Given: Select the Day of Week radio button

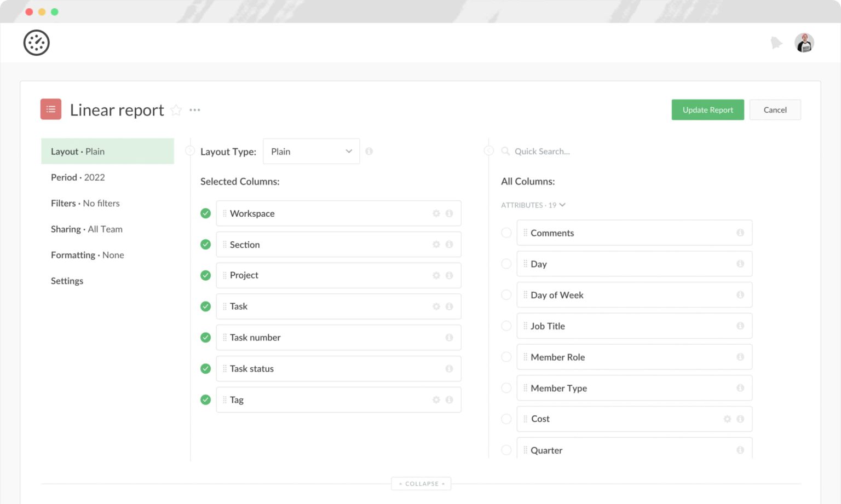Looking at the screenshot, I should pos(506,294).
